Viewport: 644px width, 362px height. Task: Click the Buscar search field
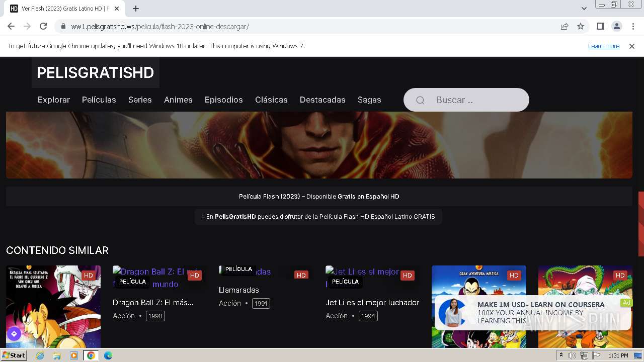click(466, 100)
